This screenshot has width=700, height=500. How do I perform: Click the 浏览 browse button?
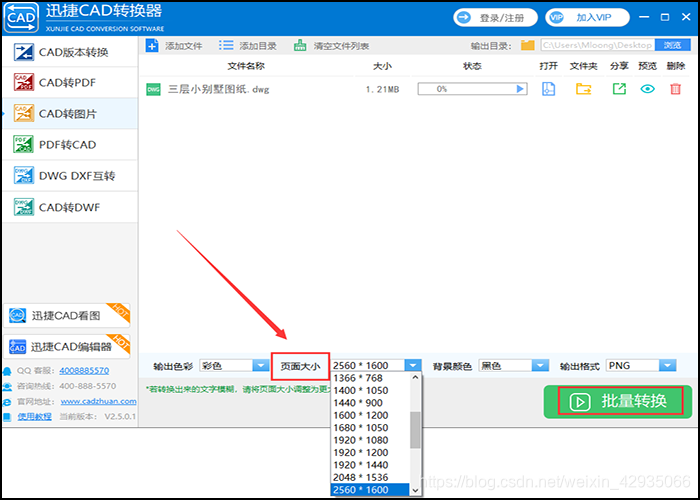[672, 45]
